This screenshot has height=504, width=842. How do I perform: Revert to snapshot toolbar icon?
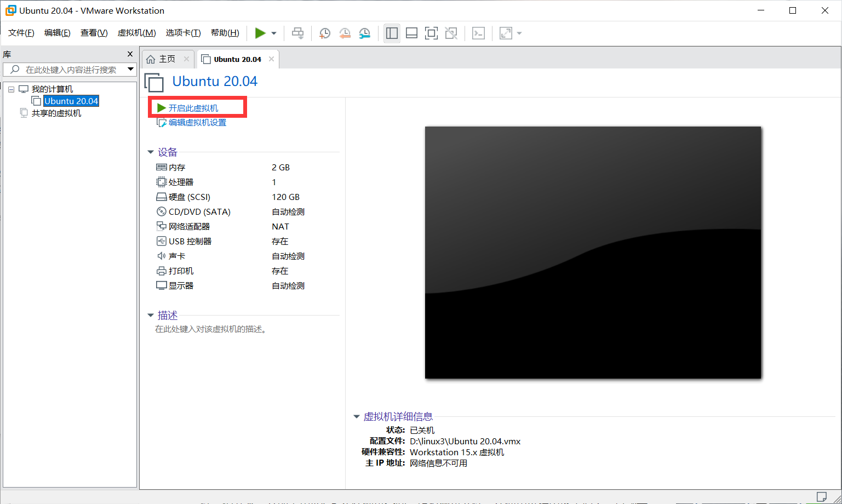[x=345, y=33]
